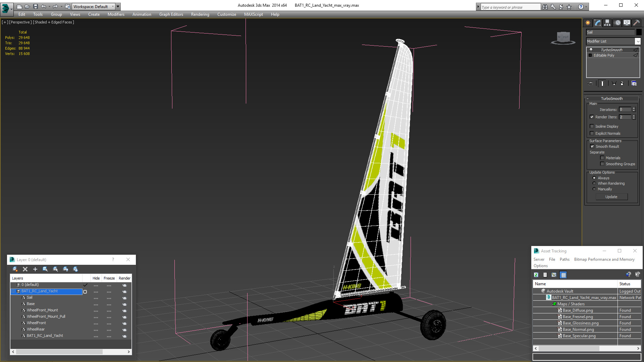Open the Rendering menu

tap(200, 14)
